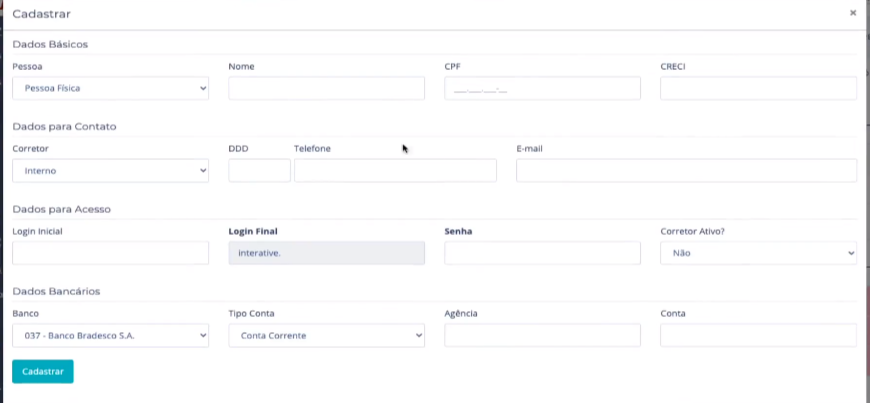Close the Cadastrar dialog with the X
Screen dimensions: 870x403
pos(853,13)
